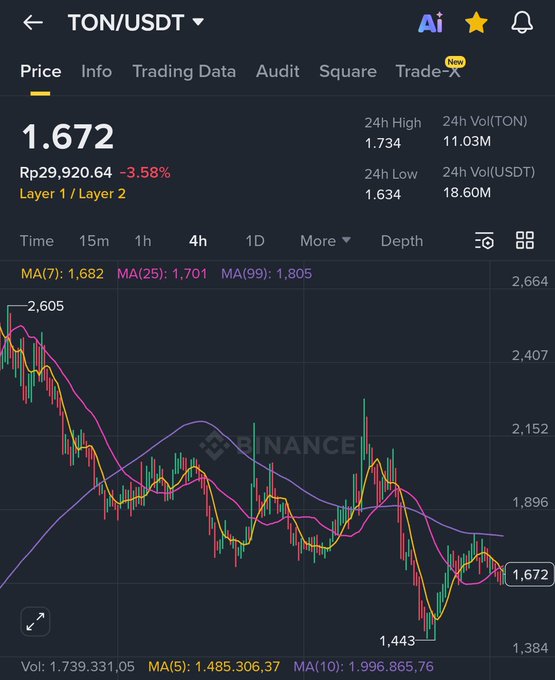Tap the 24h Vol(TON) 11.03M value
Viewport: 555px width, 680px height.
(x=467, y=141)
